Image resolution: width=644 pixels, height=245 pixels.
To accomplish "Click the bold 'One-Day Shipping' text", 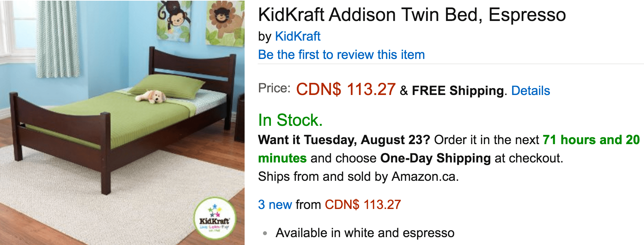I will (435, 158).
